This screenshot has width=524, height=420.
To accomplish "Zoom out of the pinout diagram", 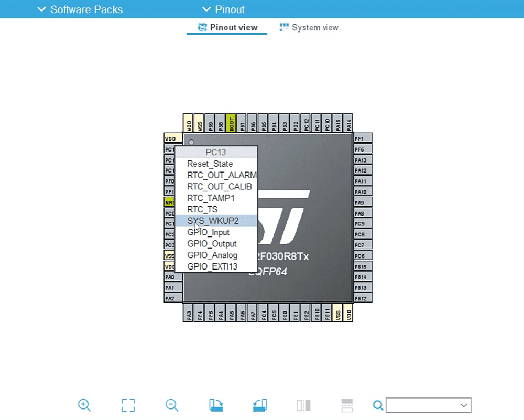I will click(x=172, y=405).
